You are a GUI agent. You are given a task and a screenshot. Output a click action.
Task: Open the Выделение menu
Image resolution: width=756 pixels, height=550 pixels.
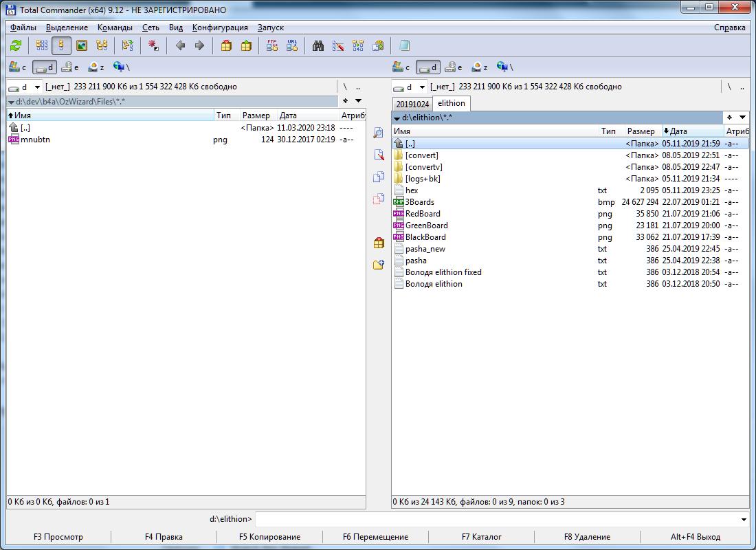click(x=67, y=27)
